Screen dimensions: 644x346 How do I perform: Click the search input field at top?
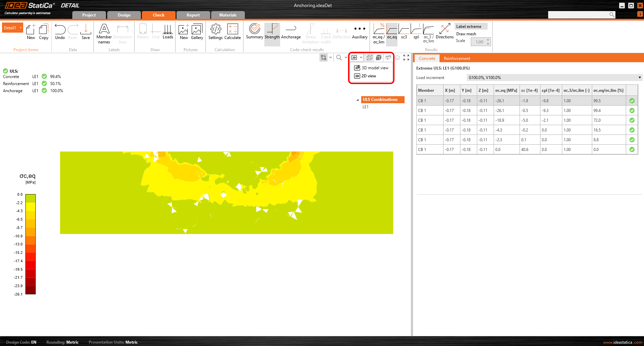578,15
